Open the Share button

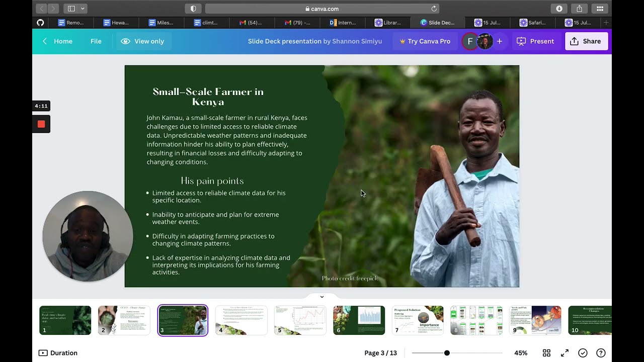click(x=586, y=41)
